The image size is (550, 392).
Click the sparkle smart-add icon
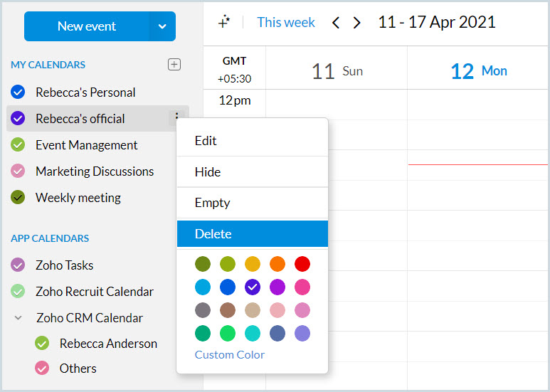point(224,22)
